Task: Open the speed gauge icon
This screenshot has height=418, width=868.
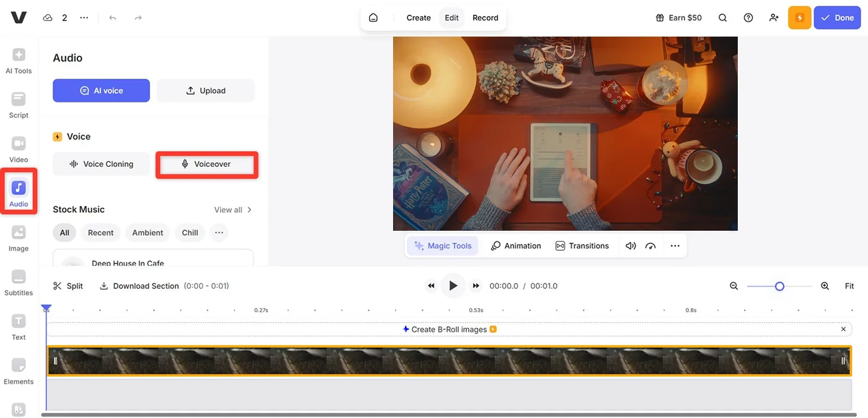Action: tap(650, 246)
